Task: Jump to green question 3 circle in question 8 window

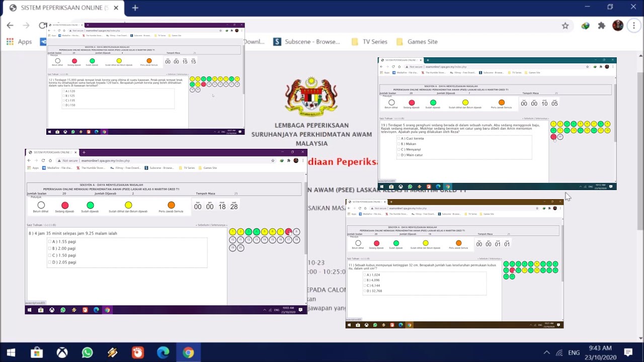Action: pos(249,232)
